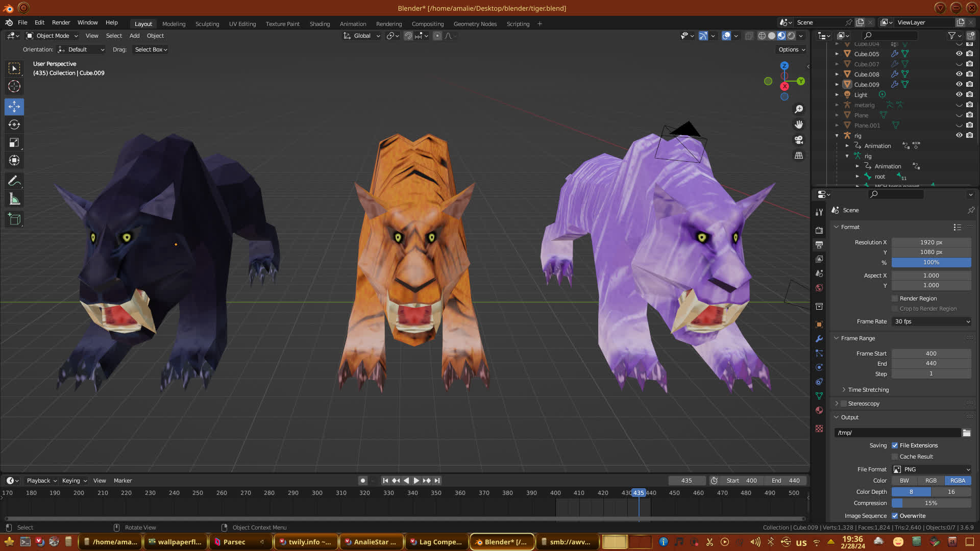
Task: Switch to the Shading workspace tab
Action: [320, 24]
